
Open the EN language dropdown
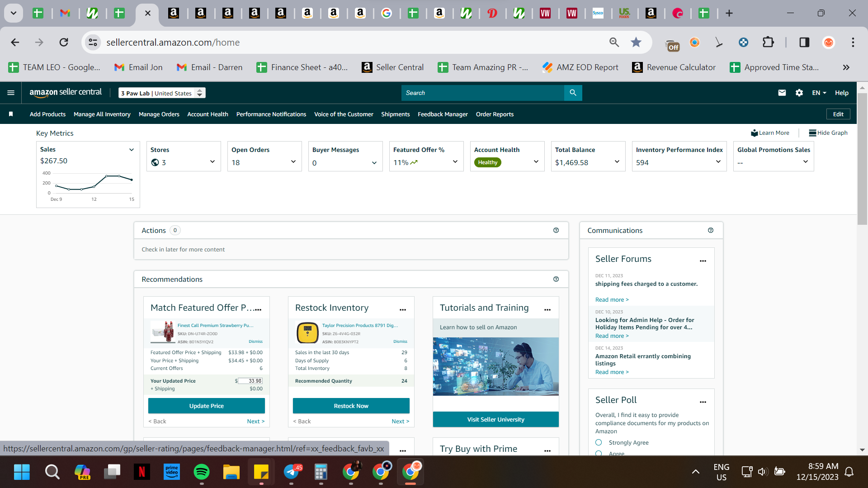pyautogui.click(x=819, y=93)
